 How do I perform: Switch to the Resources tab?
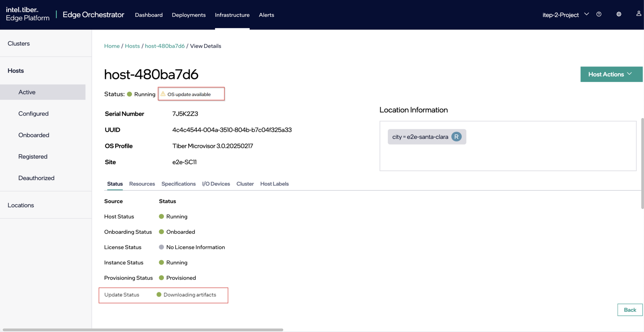(x=142, y=184)
